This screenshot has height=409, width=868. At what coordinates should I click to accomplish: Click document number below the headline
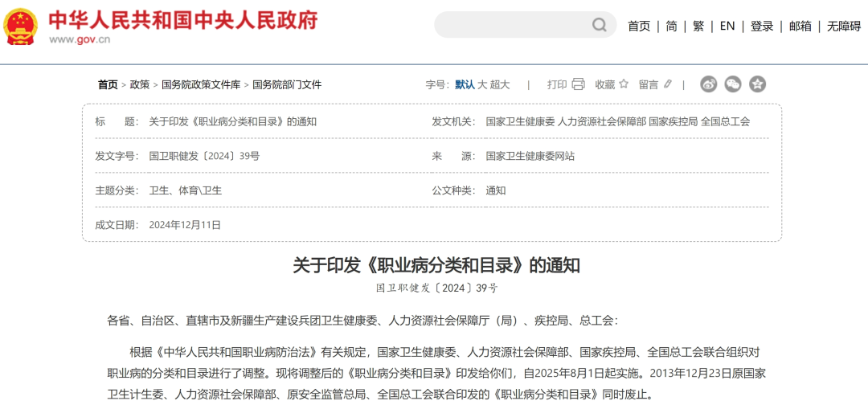coord(436,288)
